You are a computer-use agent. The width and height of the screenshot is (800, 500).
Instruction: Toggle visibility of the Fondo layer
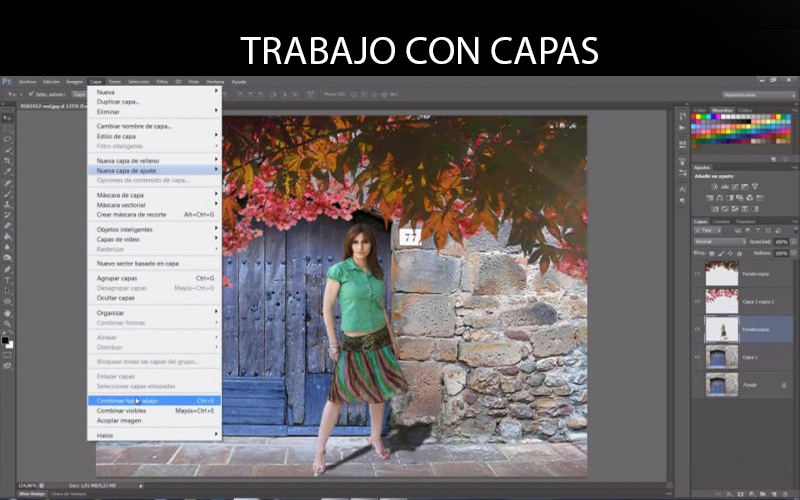click(x=697, y=384)
